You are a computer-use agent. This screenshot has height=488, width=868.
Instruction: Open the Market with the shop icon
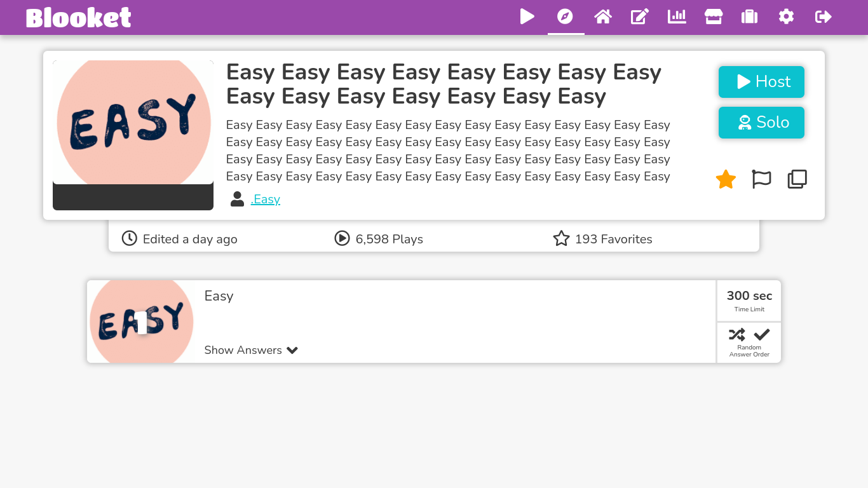pyautogui.click(x=713, y=17)
